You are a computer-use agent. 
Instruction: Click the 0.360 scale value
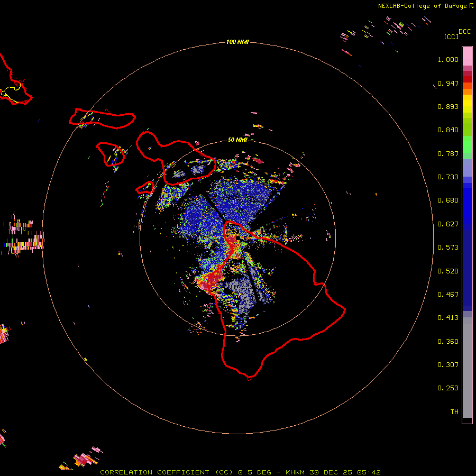click(448, 342)
